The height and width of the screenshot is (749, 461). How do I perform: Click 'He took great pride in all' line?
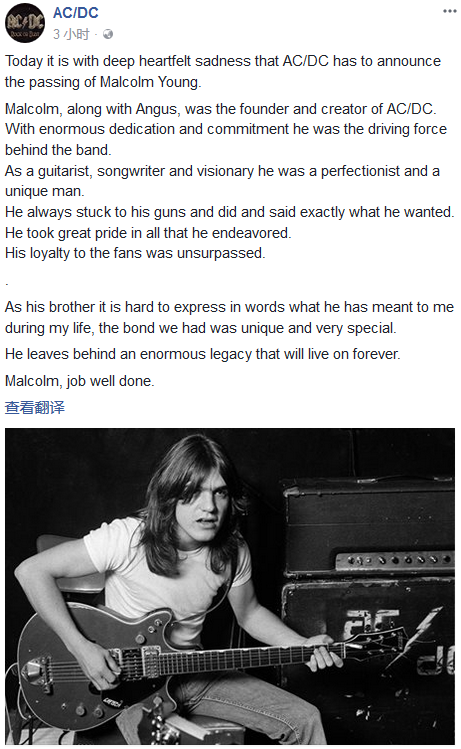coord(148,233)
